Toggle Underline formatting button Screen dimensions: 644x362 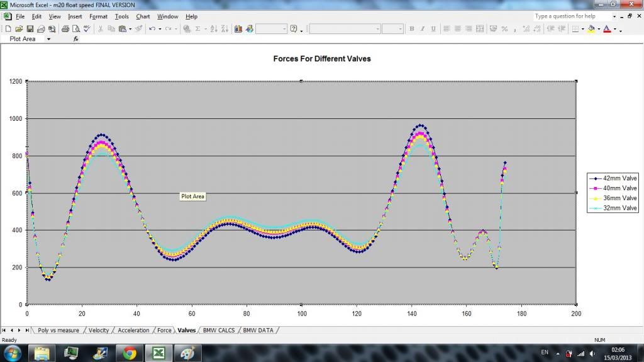(x=433, y=29)
